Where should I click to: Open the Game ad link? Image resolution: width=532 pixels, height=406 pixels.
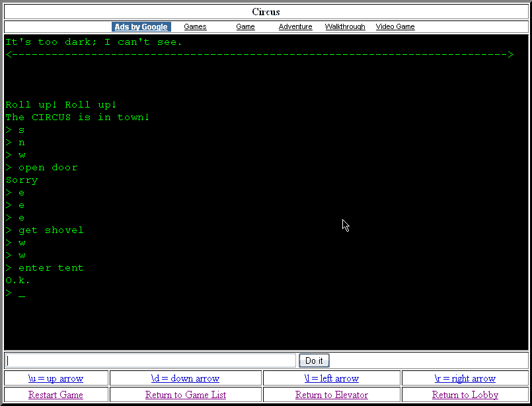245,26
